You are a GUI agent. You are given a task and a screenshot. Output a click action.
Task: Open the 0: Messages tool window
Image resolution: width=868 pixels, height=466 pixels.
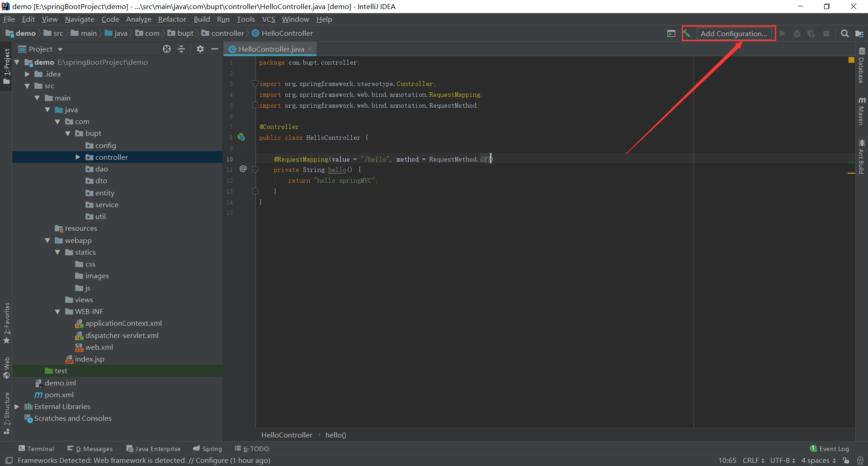[90, 448]
